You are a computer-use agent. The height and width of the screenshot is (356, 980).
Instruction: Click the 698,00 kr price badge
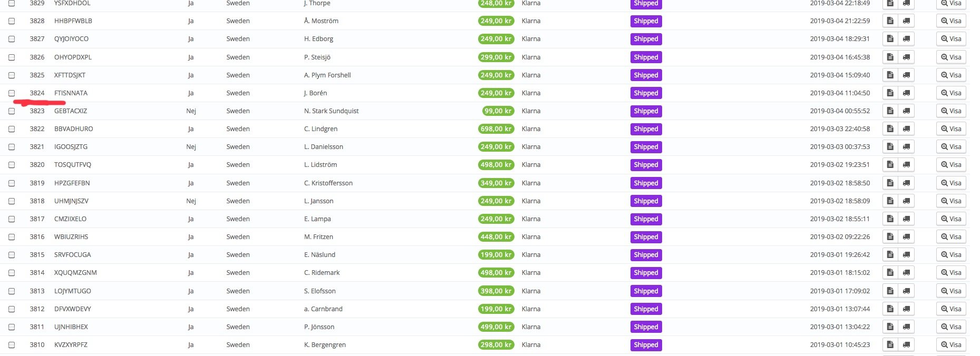point(496,129)
